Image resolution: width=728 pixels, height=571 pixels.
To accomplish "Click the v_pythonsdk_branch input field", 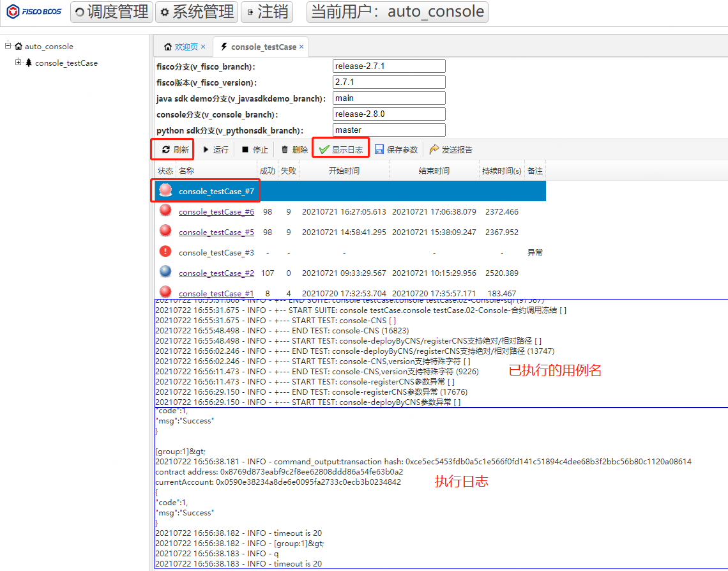I will tap(389, 130).
